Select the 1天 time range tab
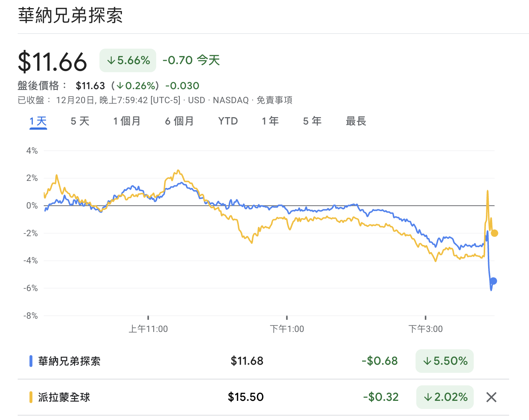529x420 pixels. [38, 121]
